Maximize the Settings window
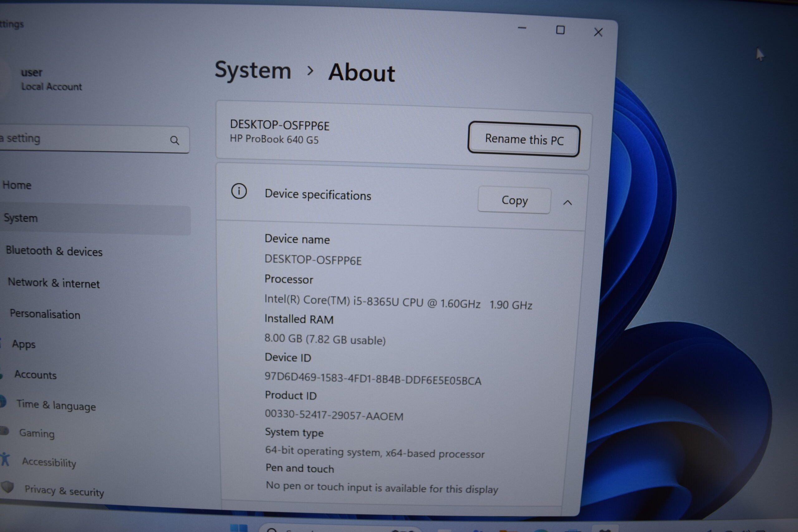The height and width of the screenshot is (532, 798). 560,30
